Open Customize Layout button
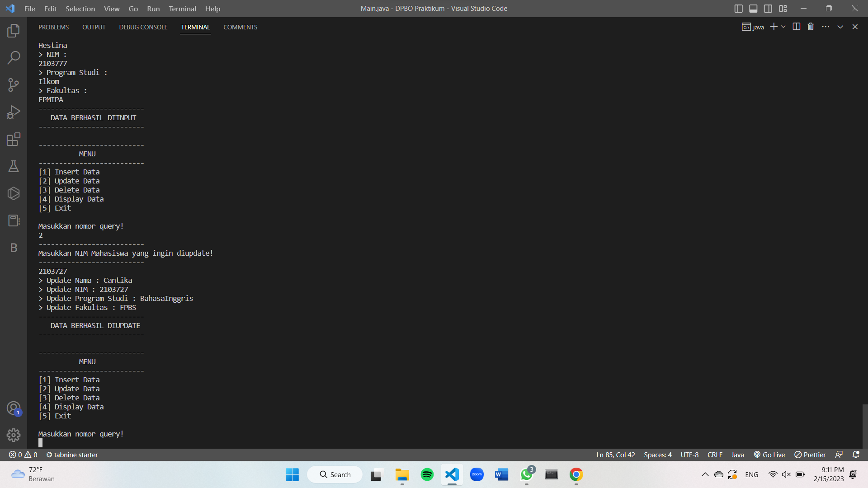868x488 pixels. (x=783, y=9)
